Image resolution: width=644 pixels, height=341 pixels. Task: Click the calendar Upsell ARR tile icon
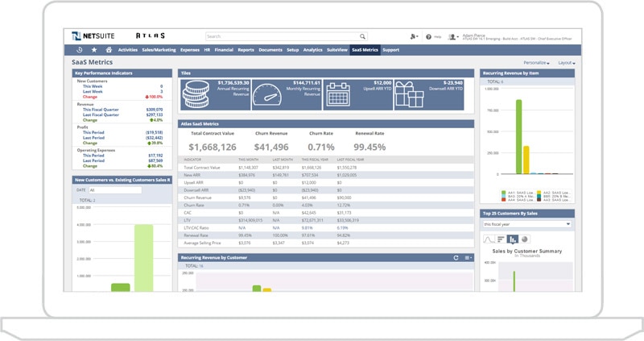click(x=338, y=94)
